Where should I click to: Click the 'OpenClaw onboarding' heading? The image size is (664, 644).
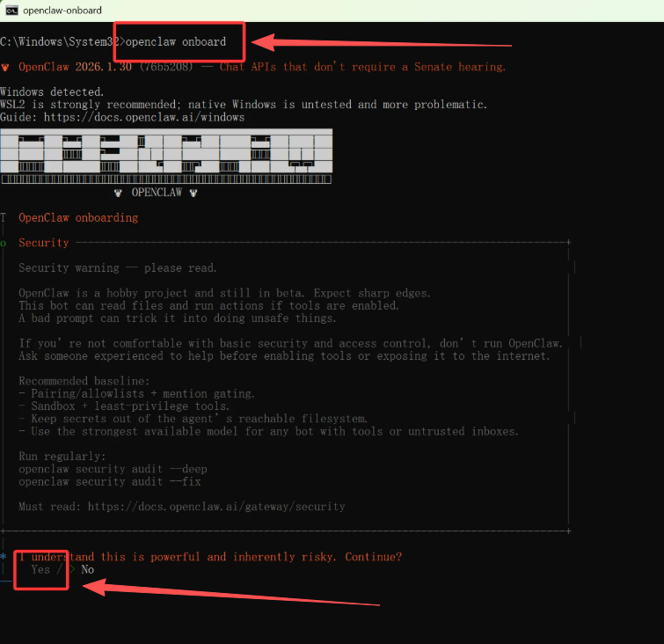click(x=78, y=217)
